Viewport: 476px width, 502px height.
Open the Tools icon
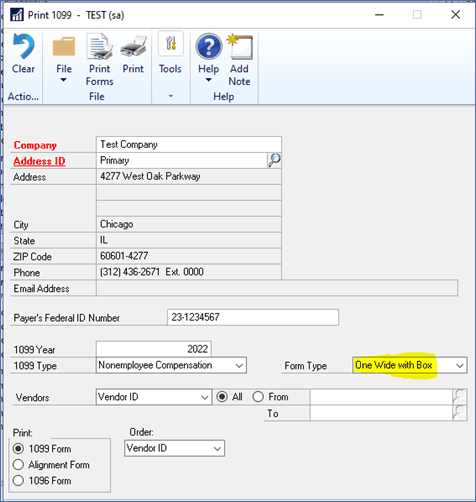pos(170,44)
